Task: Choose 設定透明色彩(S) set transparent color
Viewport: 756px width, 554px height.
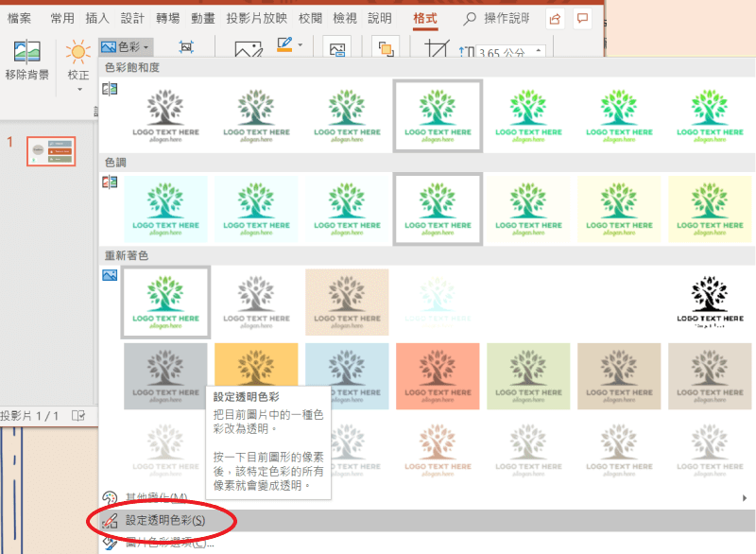Action: click(427, 521)
